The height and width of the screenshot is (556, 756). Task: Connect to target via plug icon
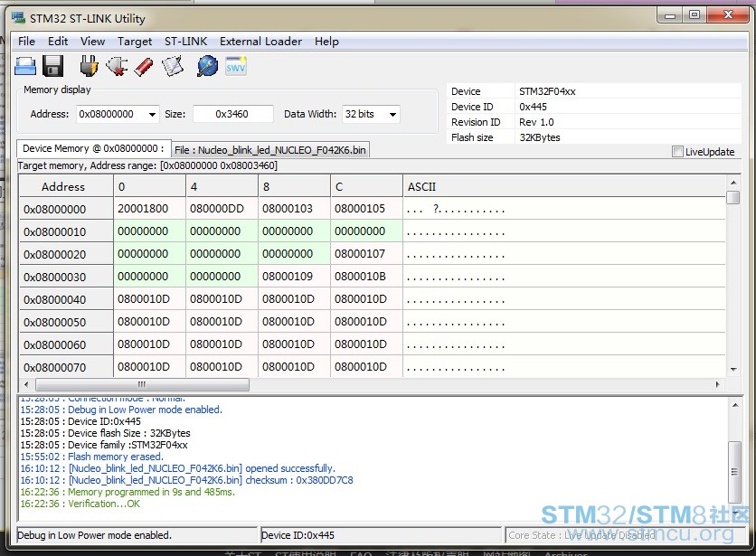[89, 66]
